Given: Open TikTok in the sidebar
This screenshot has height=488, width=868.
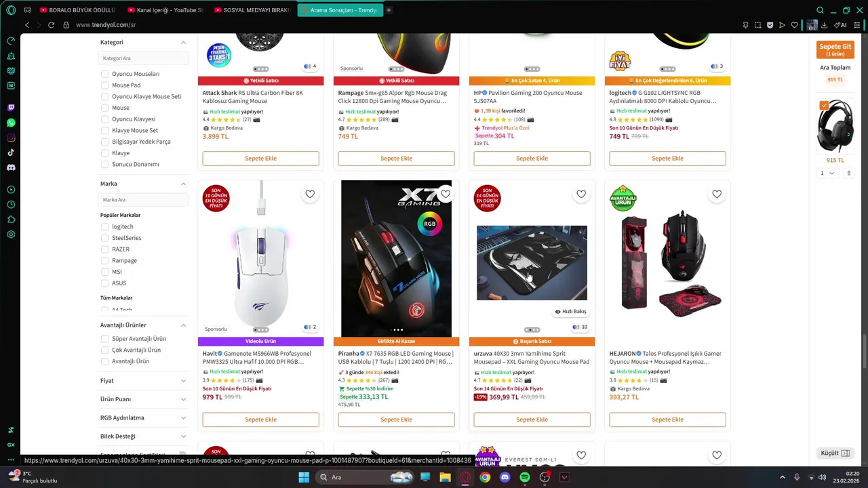Looking at the screenshot, I should pyautogui.click(x=11, y=152).
